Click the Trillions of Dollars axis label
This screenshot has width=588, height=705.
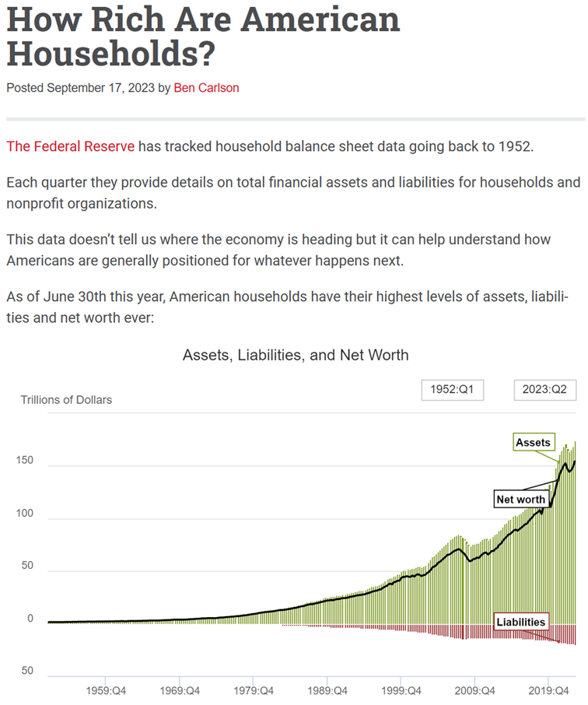[x=66, y=400]
